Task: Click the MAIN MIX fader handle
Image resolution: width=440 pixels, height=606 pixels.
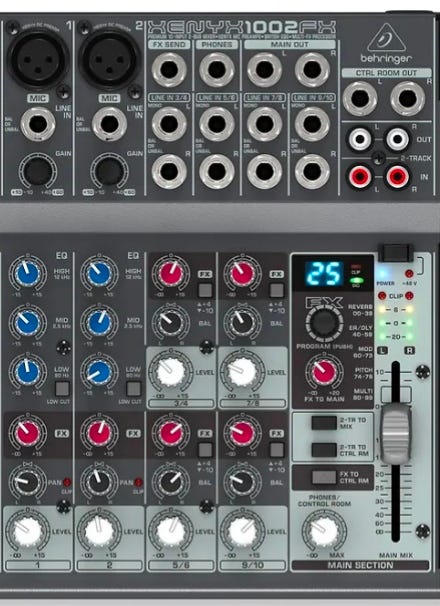Action: coord(396,433)
